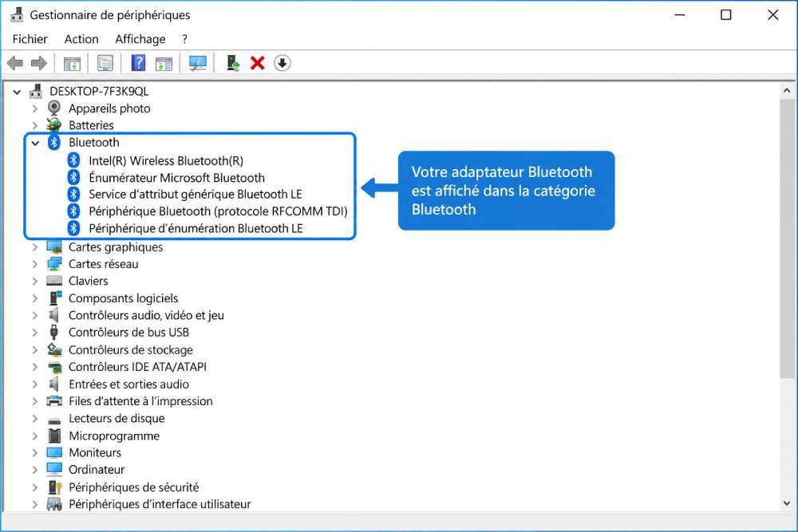Expand the Lecteurs de disque category
The width and height of the screenshot is (798, 532).
(34, 419)
